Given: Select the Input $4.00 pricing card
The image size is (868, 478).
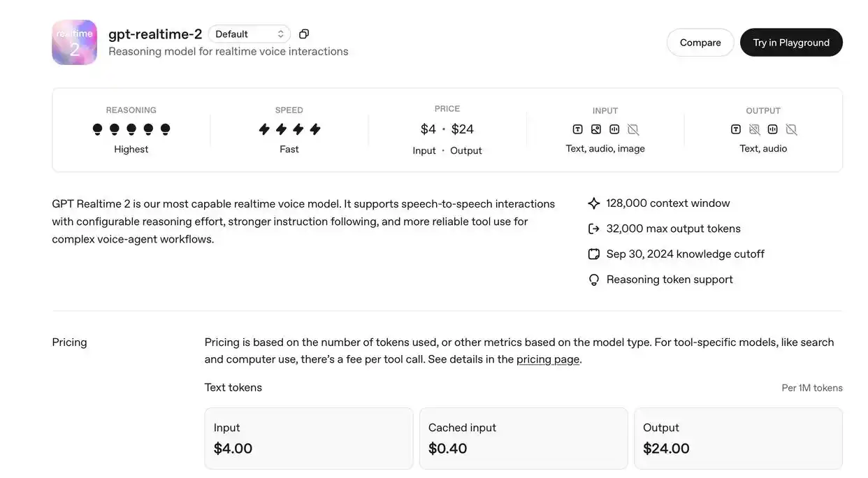Looking at the screenshot, I should [309, 438].
